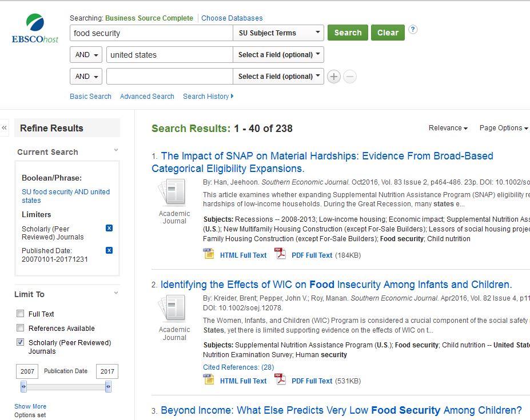Open Beyond Income: What Else Predicts article
The width and height of the screenshot is (530, 420).
[341, 410]
